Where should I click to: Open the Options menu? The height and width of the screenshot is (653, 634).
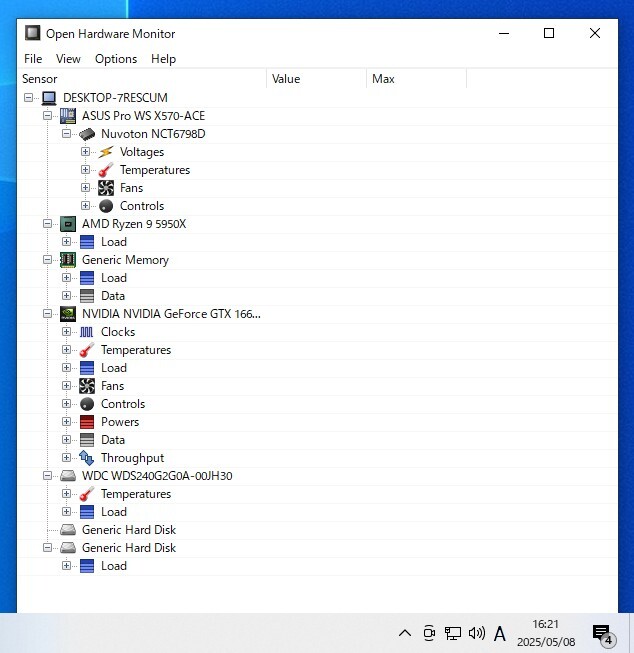pos(116,59)
